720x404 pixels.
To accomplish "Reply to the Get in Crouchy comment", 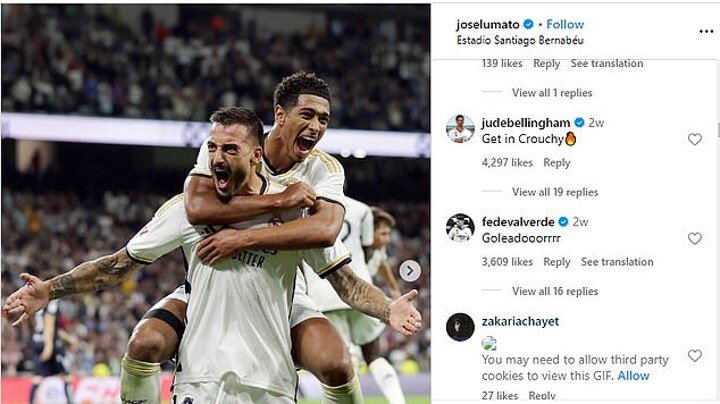I will pos(557,163).
